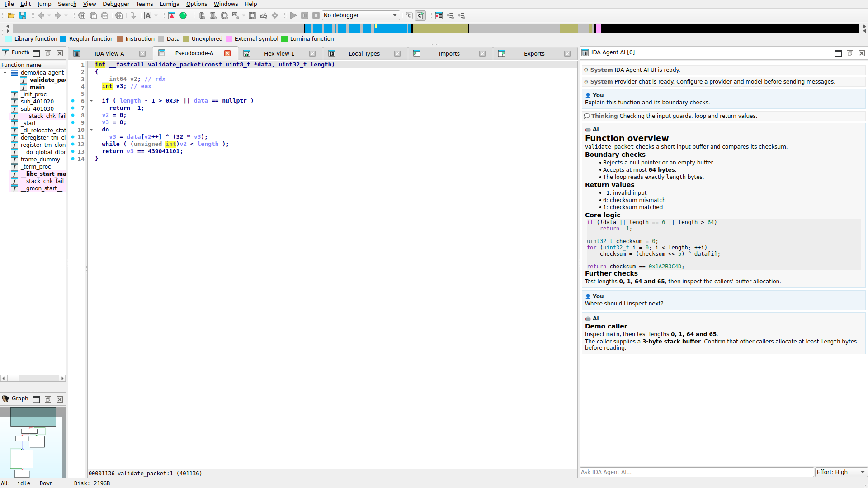Open the dropdown arrow next to the back arrow
Viewport: 868px width, 488px height.
tap(49, 15)
